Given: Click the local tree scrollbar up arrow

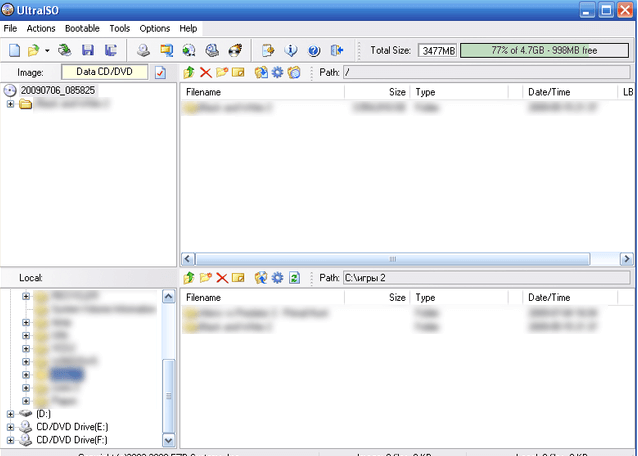Looking at the screenshot, I should coord(168,297).
